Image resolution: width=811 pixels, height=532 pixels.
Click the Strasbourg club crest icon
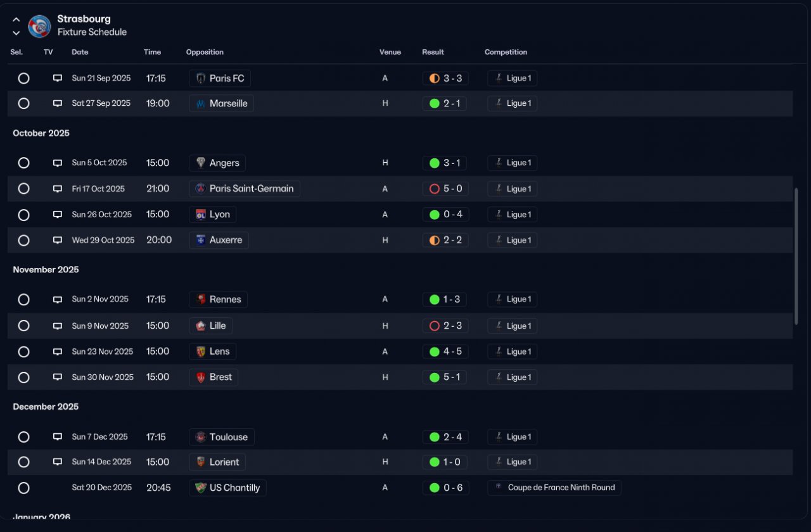tap(39, 26)
